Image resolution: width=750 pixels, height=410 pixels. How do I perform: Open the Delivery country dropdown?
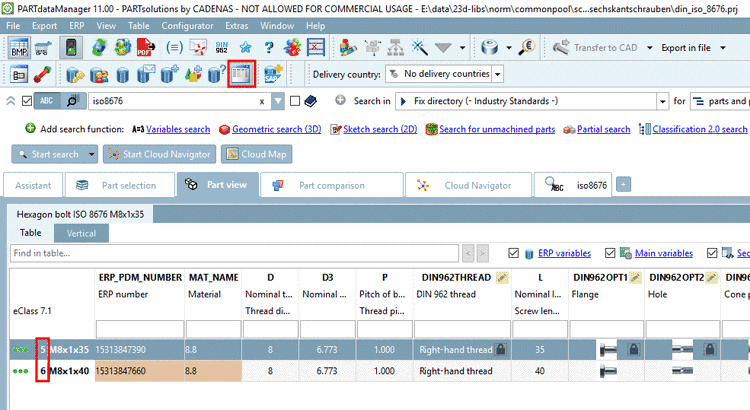tap(498, 74)
